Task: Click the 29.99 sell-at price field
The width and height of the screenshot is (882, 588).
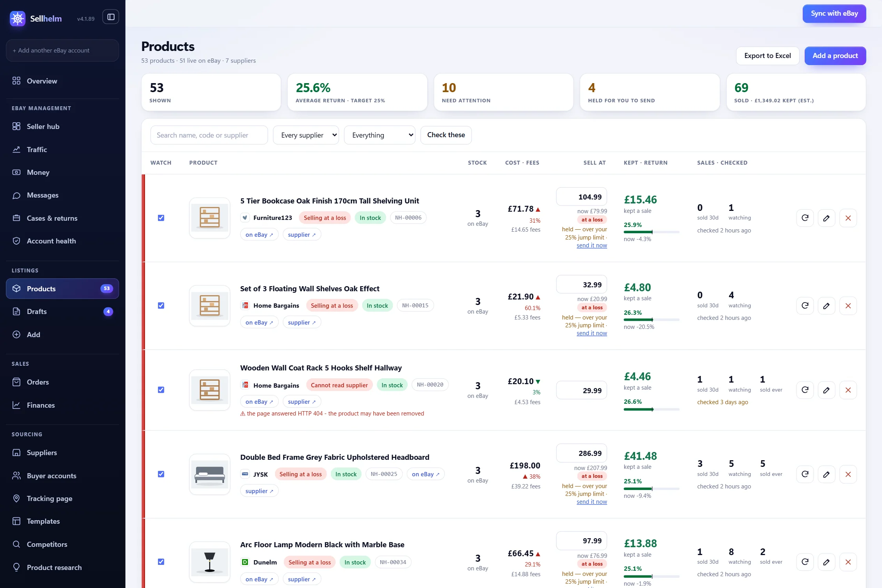Action: click(581, 390)
